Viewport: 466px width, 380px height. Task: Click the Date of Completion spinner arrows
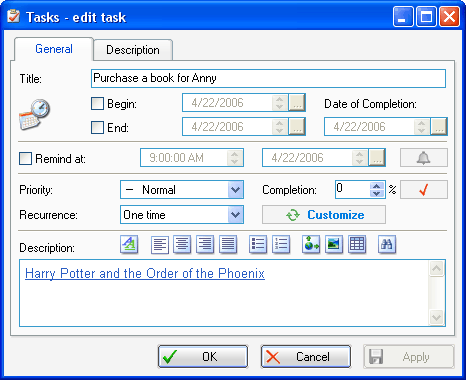pos(422,127)
